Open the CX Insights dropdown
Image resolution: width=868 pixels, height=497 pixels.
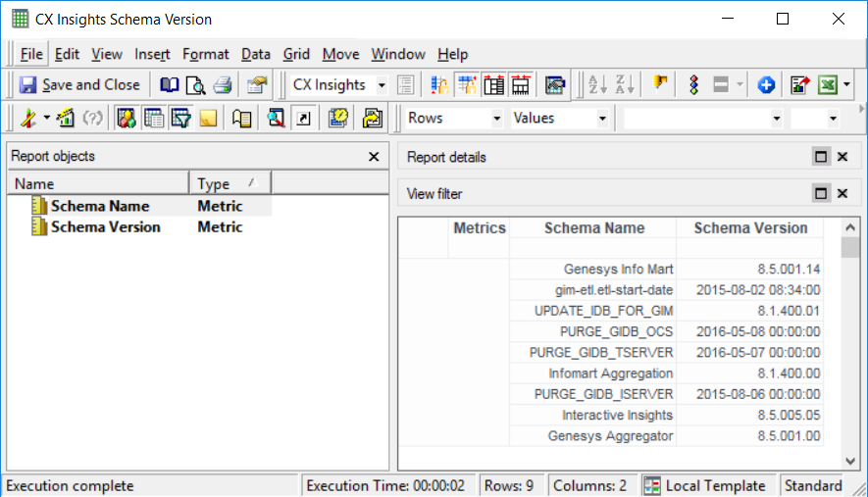(382, 85)
